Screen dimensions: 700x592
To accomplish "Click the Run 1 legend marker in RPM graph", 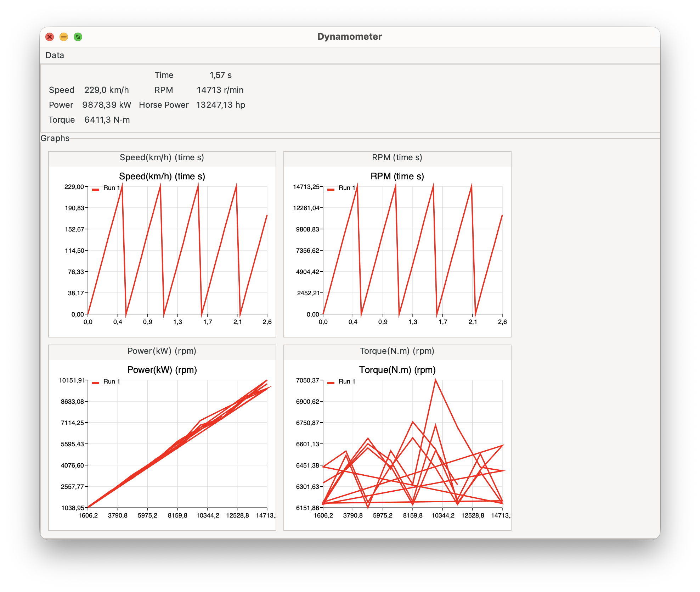I will coord(331,189).
